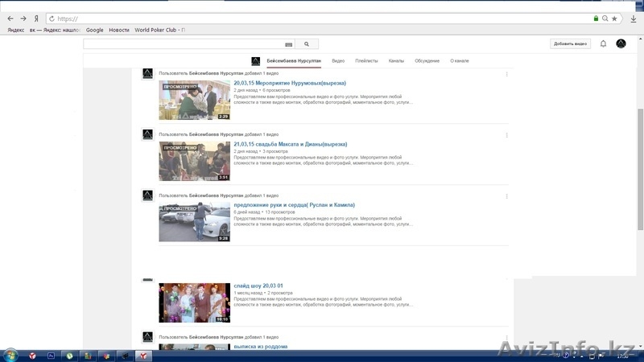Click the browser forward arrow

(23, 18)
